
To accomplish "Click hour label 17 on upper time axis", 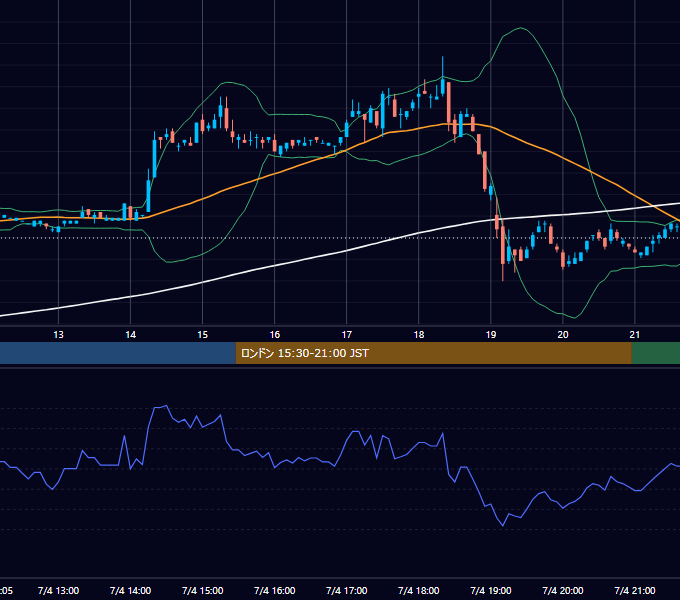I will tap(347, 335).
